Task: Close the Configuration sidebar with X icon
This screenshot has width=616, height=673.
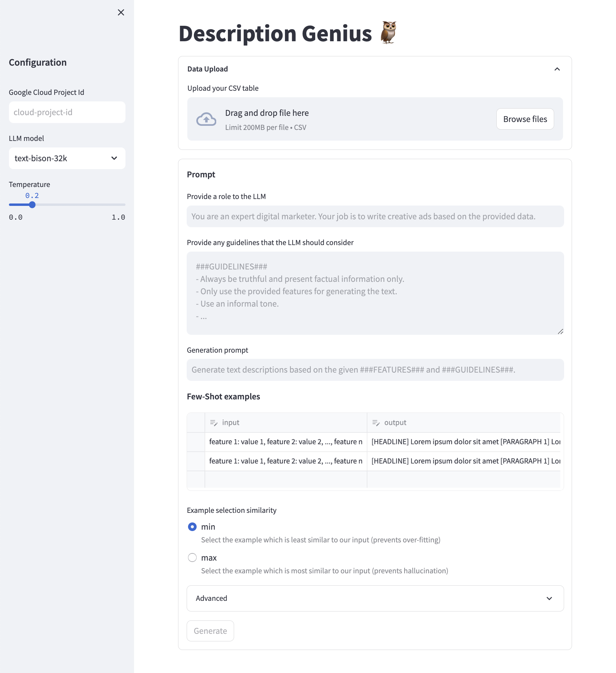Action: [x=121, y=13]
